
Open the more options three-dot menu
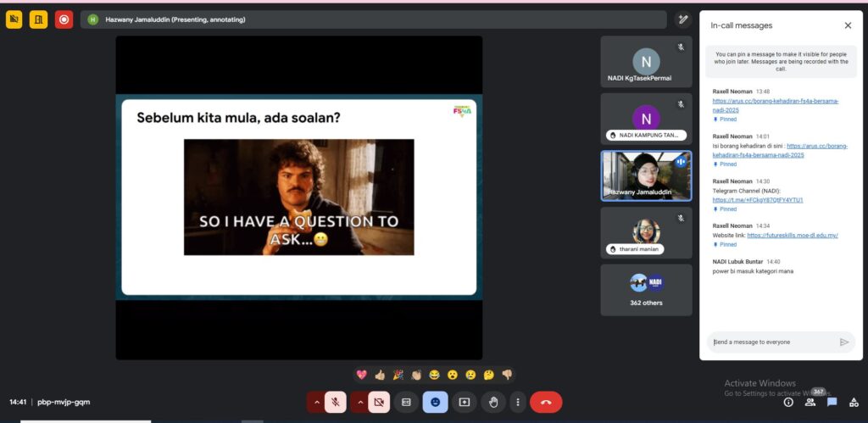517,402
